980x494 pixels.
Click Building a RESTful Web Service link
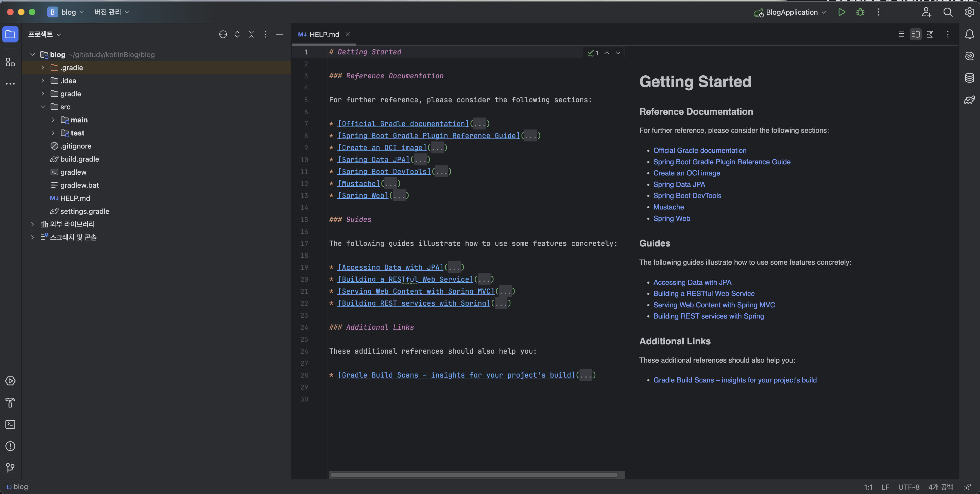coord(703,294)
